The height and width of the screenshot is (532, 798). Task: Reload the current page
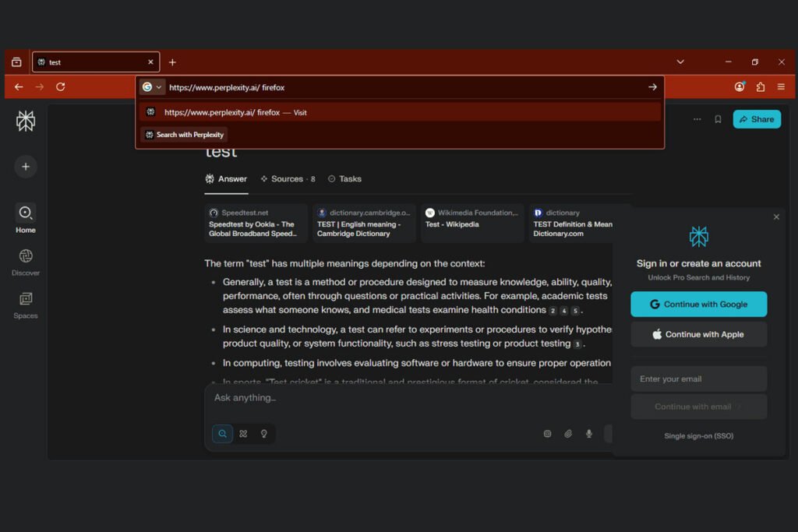61,87
